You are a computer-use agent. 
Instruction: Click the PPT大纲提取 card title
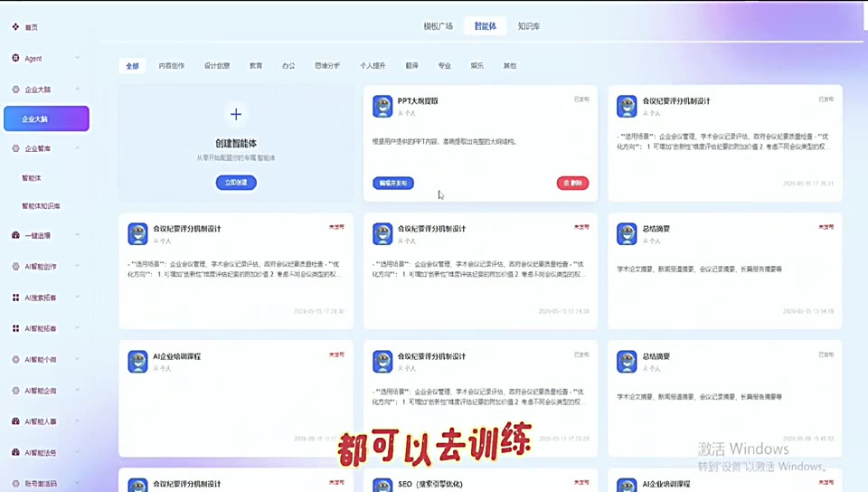pyautogui.click(x=418, y=100)
